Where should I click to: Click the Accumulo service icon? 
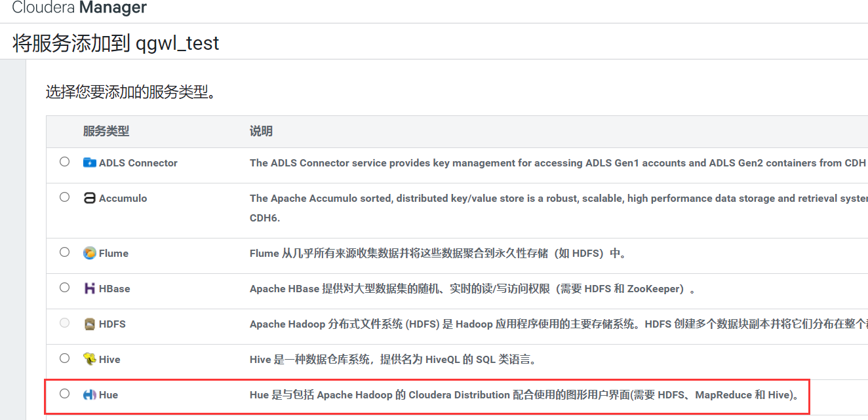click(x=89, y=198)
